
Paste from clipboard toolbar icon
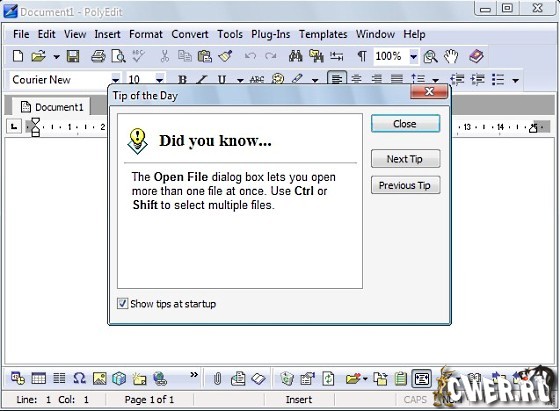pyautogui.click(x=205, y=56)
